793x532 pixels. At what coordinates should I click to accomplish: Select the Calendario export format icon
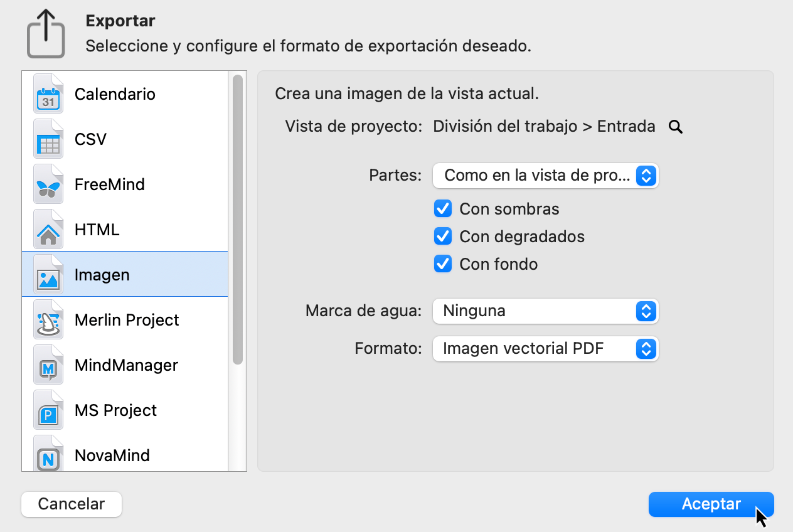tap(48, 93)
